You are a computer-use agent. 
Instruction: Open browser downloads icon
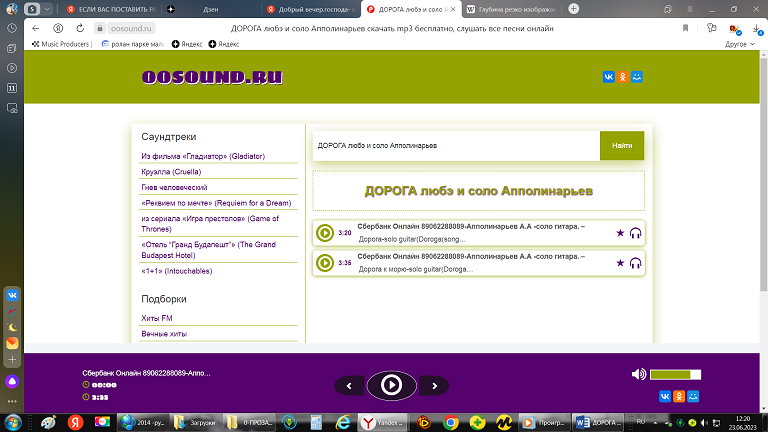tap(757, 29)
